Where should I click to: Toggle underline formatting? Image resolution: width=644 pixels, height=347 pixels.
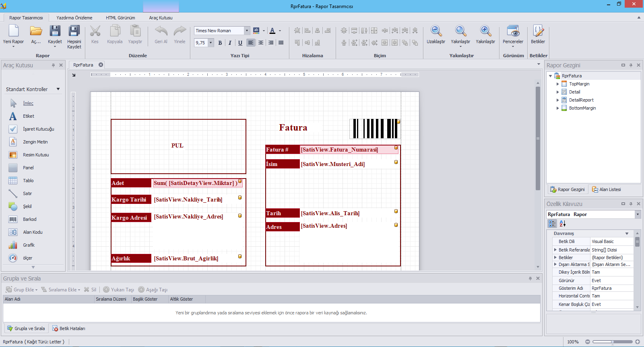tap(240, 43)
